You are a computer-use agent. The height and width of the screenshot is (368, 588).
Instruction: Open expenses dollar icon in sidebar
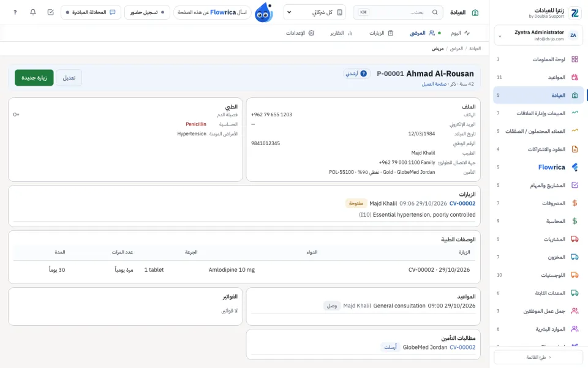[x=575, y=203]
